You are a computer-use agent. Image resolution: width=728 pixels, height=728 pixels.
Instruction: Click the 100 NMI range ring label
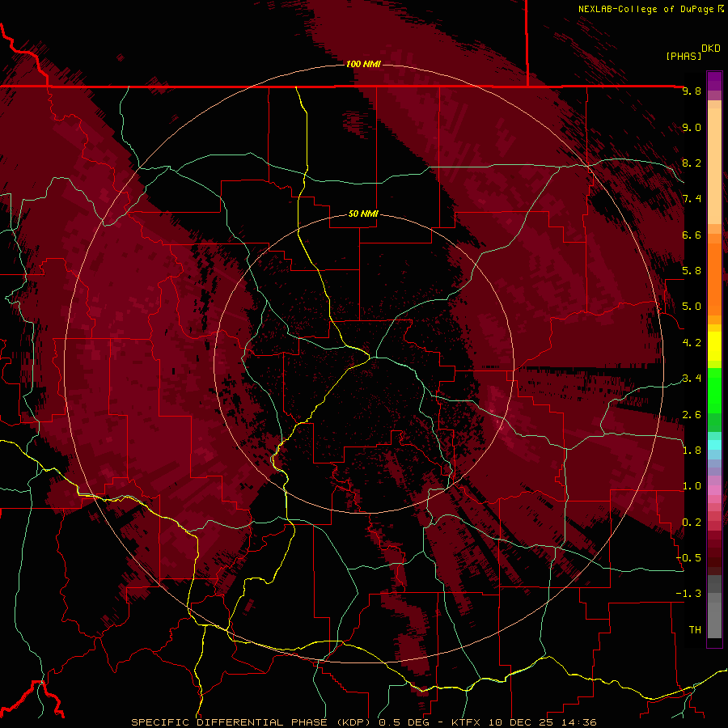[x=363, y=64]
